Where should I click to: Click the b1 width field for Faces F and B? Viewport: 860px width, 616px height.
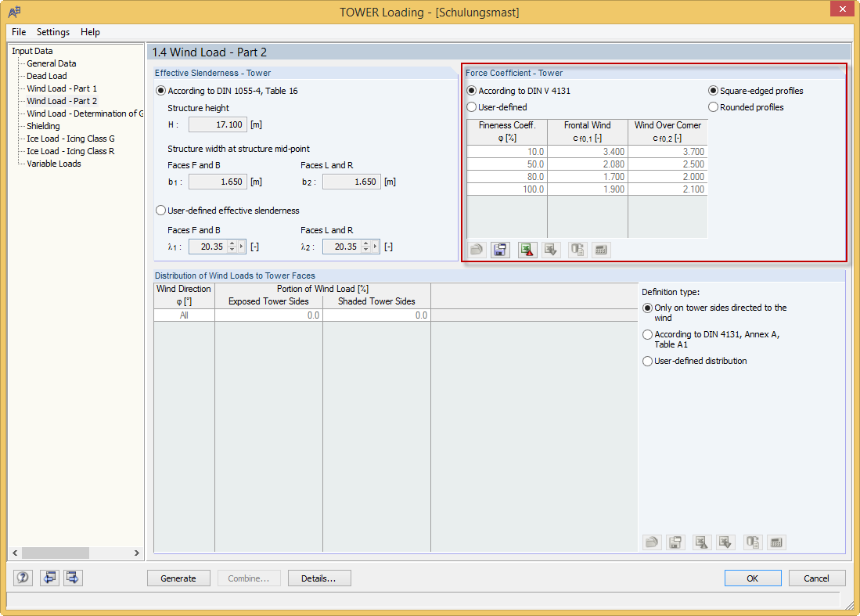(x=218, y=182)
